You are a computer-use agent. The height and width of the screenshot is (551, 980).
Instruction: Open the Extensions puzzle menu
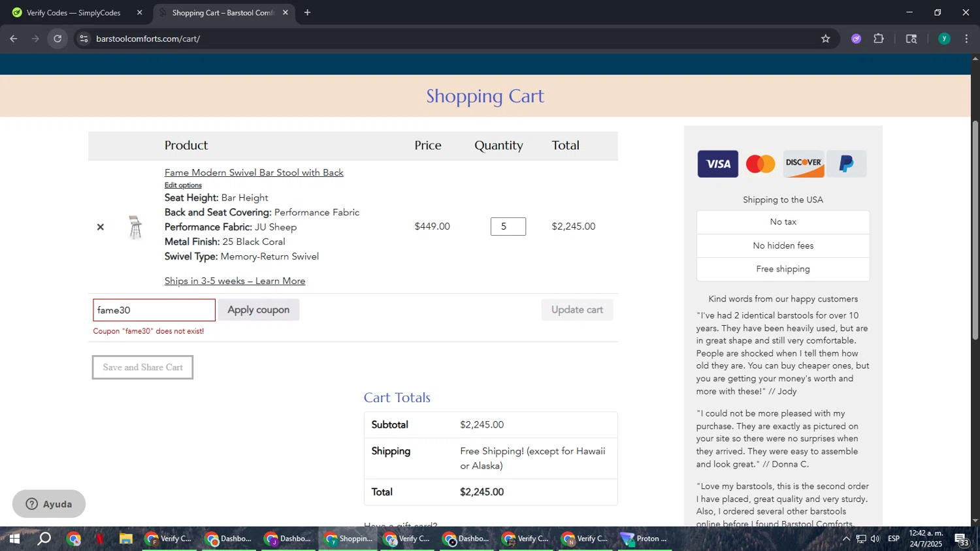(x=879, y=39)
